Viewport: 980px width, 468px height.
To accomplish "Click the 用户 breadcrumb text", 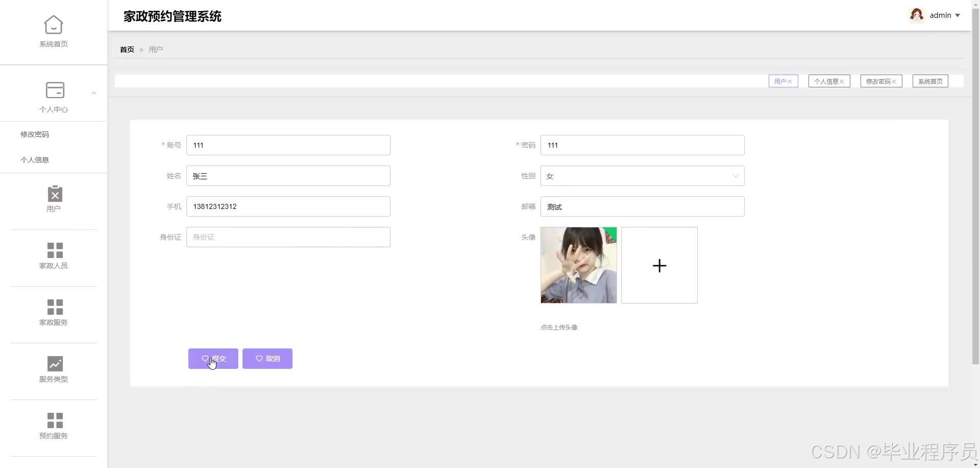I will coord(156,50).
